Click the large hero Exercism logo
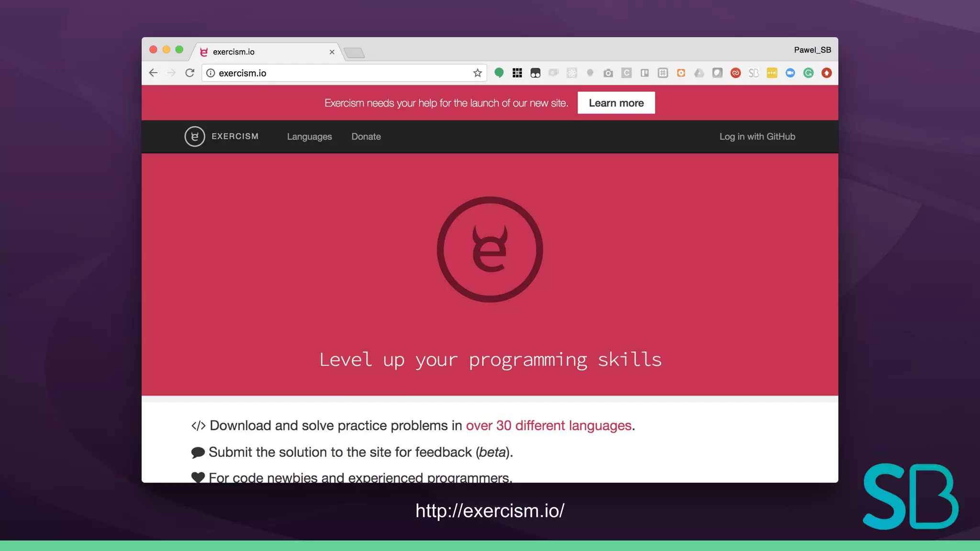The height and width of the screenshot is (551, 980). coord(490,249)
